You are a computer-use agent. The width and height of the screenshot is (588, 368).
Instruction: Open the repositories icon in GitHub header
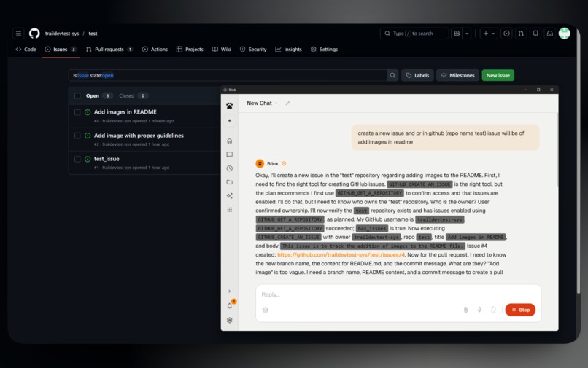[535, 34]
